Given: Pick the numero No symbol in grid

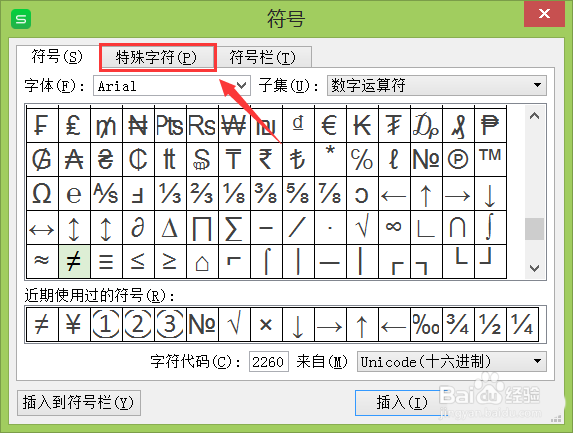Looking at the screenshot, I should pos(426,160).
